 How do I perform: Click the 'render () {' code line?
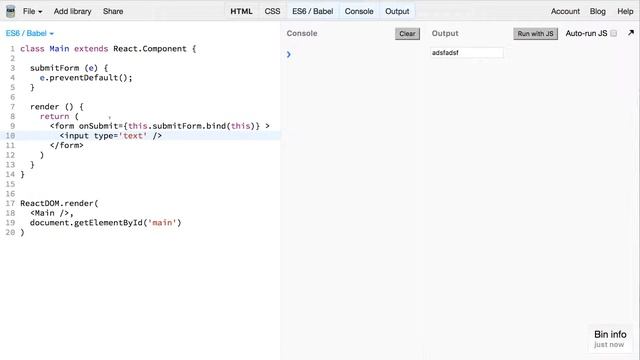pos(57,107)
